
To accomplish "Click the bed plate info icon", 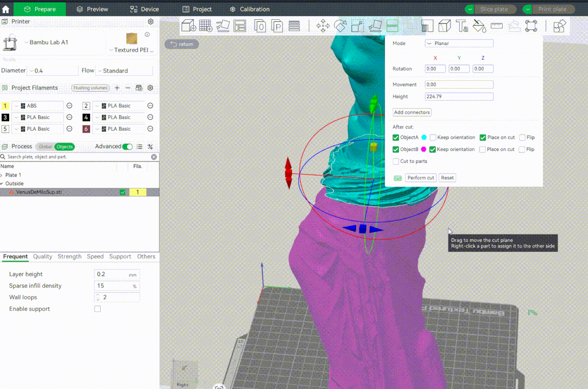I will click(147, 34).
